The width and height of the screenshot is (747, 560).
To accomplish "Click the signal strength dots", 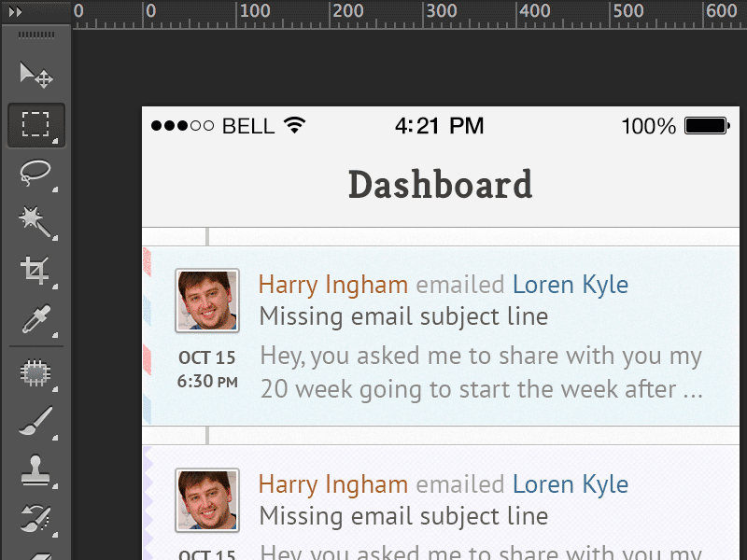I will (182, 126).
